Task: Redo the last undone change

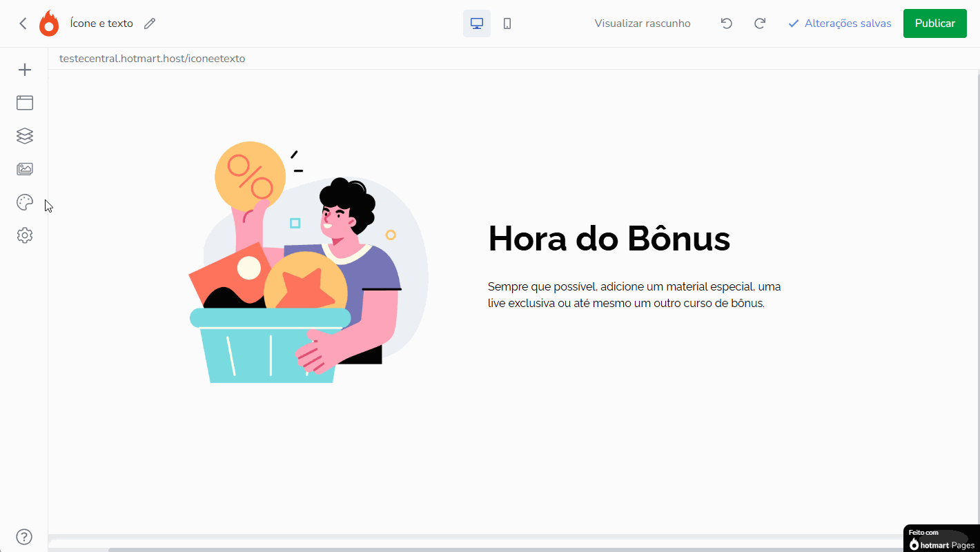Action: [x=759, y=23]
